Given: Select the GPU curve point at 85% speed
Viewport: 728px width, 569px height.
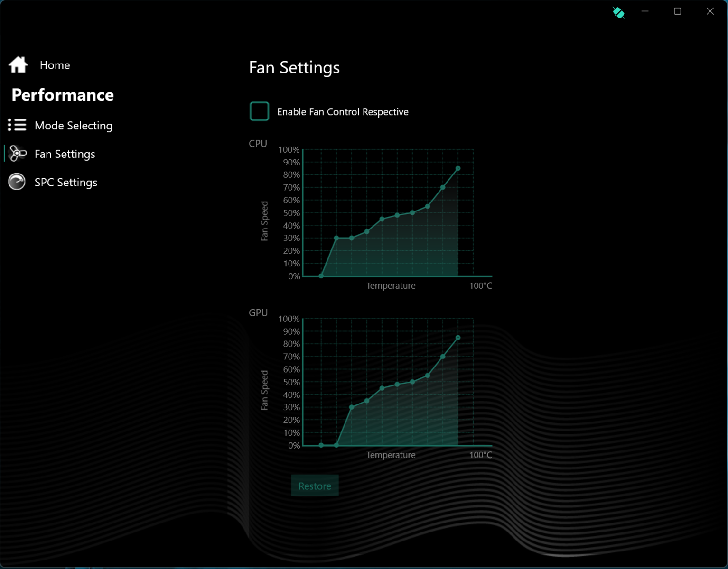Looking at the screenshot, I should [x=458, y=338].
